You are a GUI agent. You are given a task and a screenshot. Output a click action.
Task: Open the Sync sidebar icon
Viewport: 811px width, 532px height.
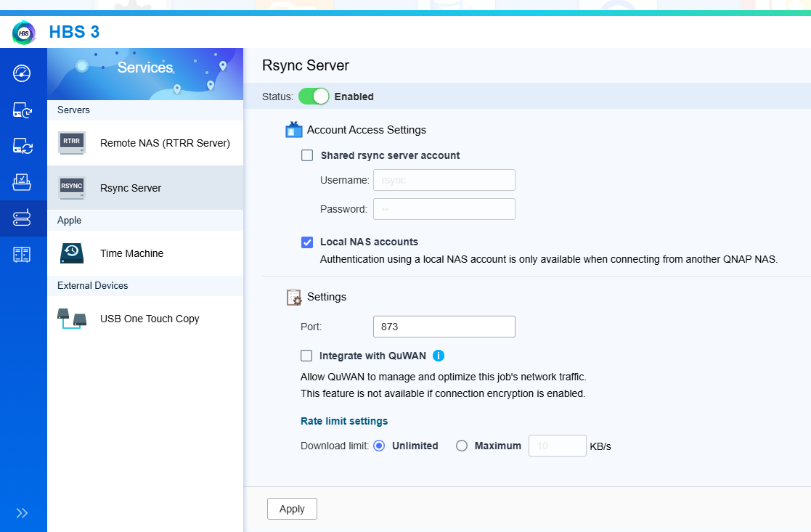click(23, 146)
